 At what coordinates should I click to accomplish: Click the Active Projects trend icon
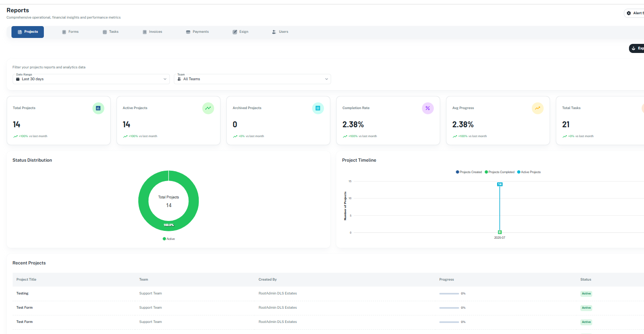point(208,108)
